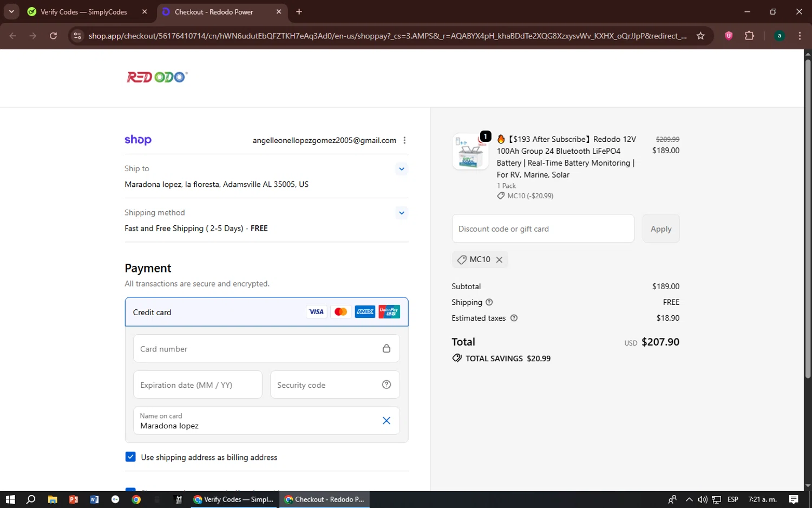Viewport: 812px width, 508px height.
Task: View site information icon in address bar
Action: tap(77, 36)
